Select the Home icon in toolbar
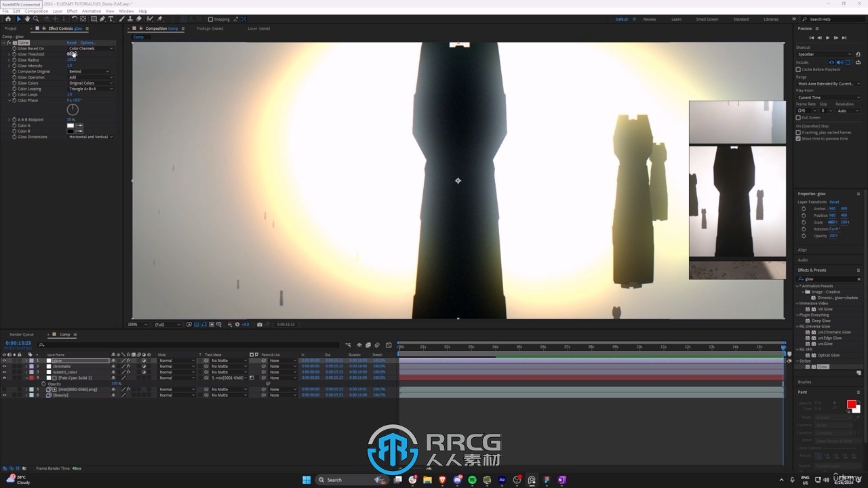 click(8, 19)
